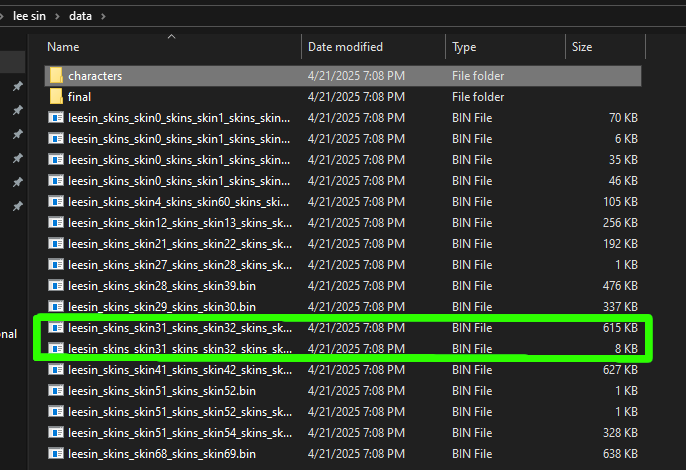Select file name leesin_skins_skin68_skins_skin69.bin
Screen dimensions: 686x470
(162, 454)
